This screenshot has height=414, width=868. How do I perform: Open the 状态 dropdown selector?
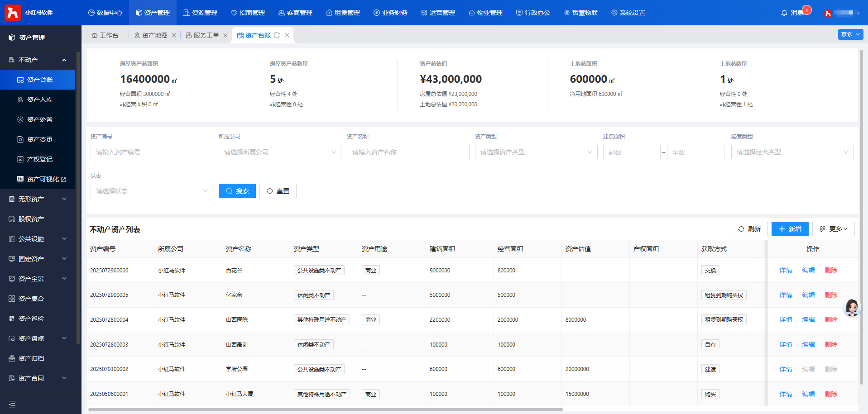click(x=151, y=191)
